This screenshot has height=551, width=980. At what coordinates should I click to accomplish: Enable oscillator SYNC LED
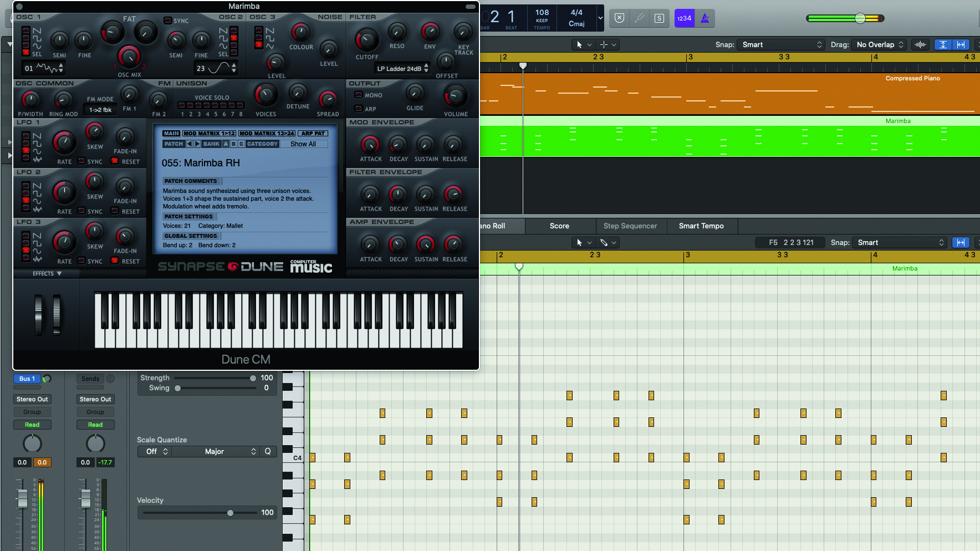click(167, 21)
